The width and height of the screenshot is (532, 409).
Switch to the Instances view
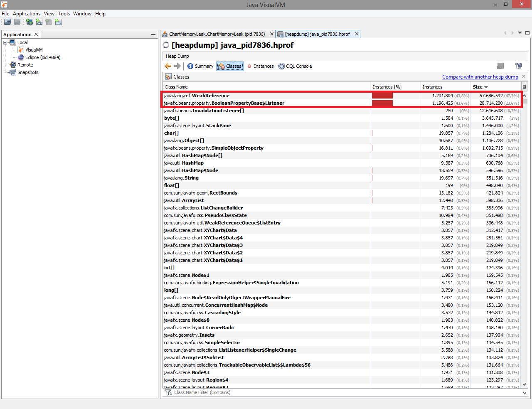pyautogui.click(x=261, y=66)
